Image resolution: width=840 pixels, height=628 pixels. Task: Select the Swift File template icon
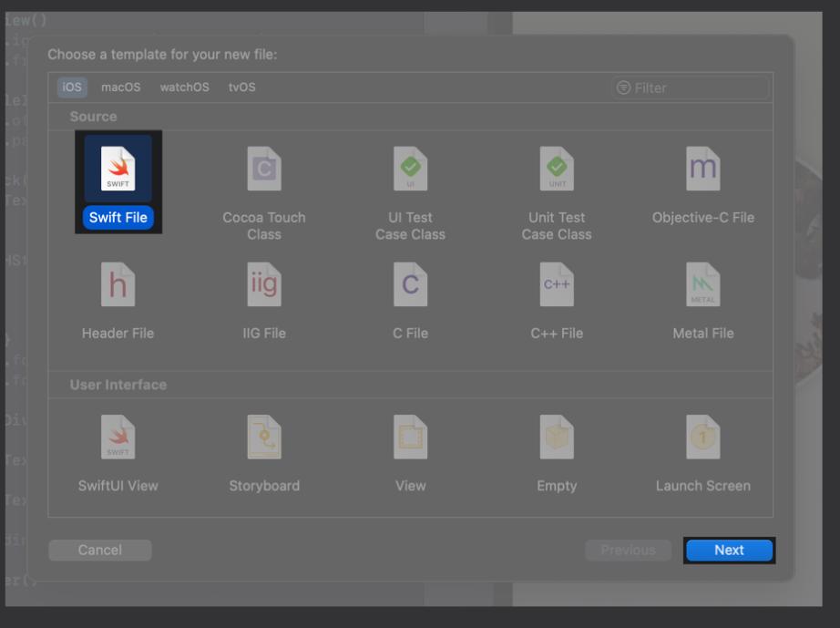(118, 169)
